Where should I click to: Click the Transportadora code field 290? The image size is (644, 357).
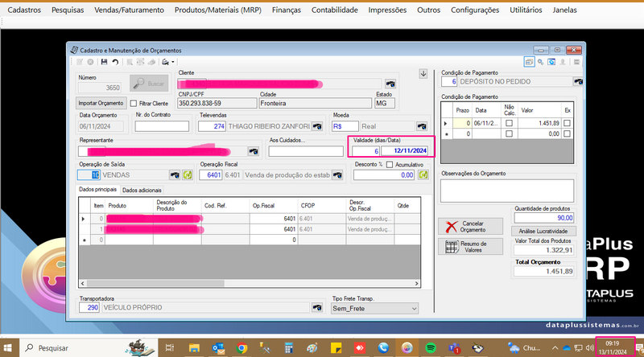click(89, 307)
